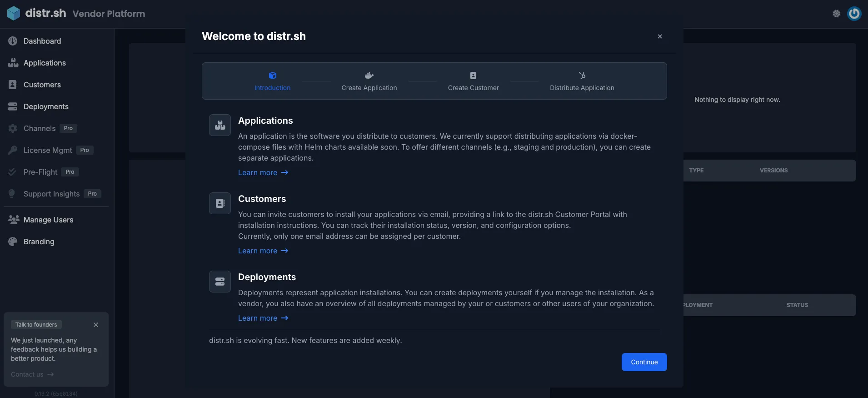The height and width of the screenshot is (398, 868).
Task: Click the Customers sidebar icon
Action: 13,85
